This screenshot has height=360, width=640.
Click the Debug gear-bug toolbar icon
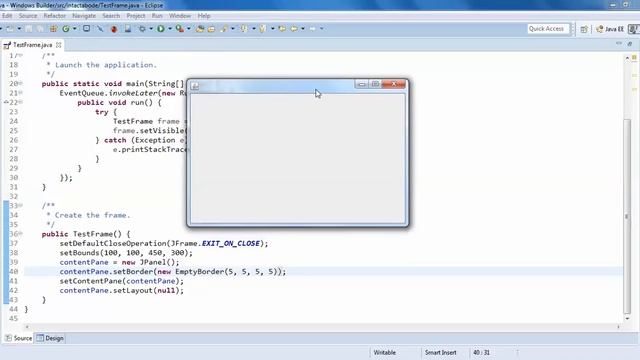[x=142, y=29]
